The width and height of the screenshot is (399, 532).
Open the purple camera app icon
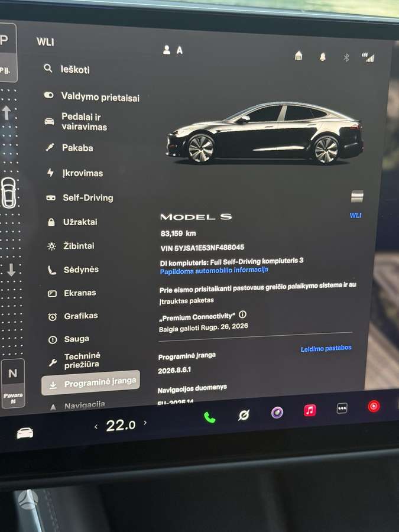click(x=277, y=413)
